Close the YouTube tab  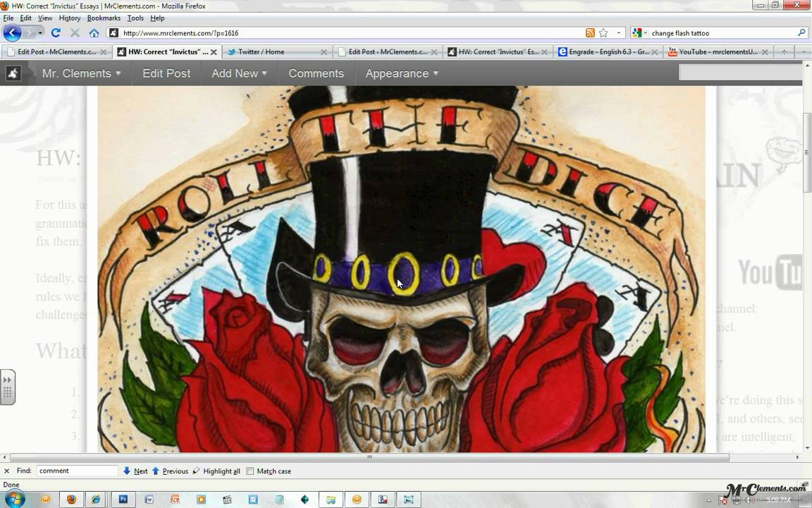[764, 52]
